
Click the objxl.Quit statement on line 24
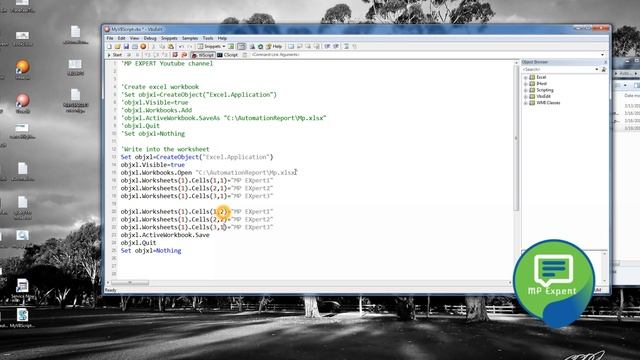point(138,243)
